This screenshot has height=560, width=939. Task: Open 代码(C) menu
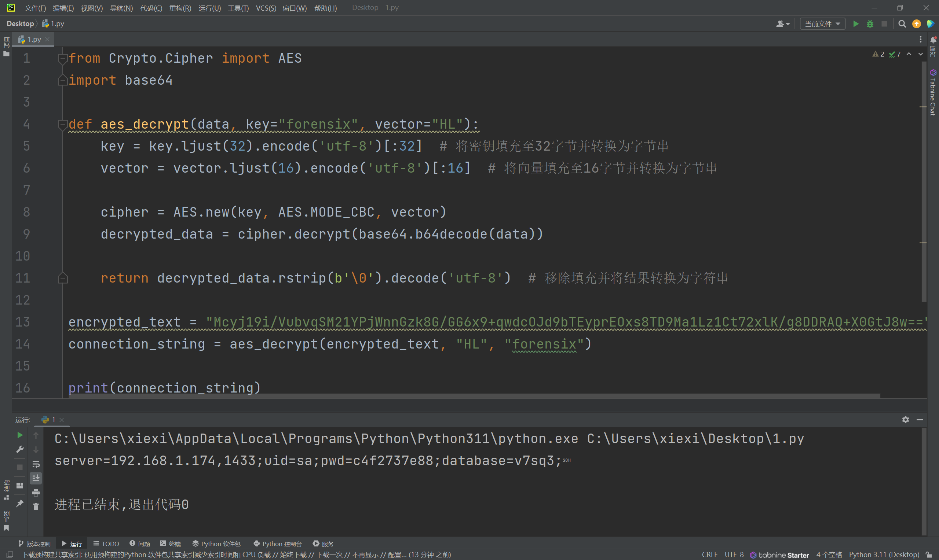click(x=151, y=8)
